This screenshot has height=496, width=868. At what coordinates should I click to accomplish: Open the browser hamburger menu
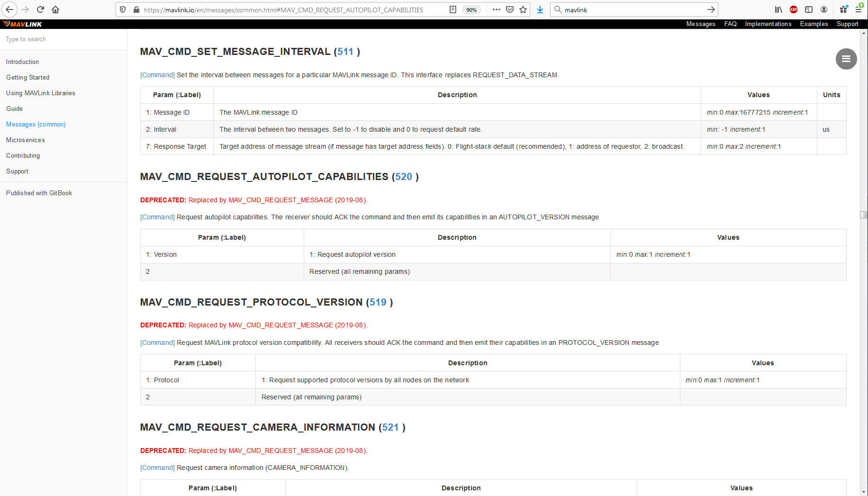[x=860, y=9]
